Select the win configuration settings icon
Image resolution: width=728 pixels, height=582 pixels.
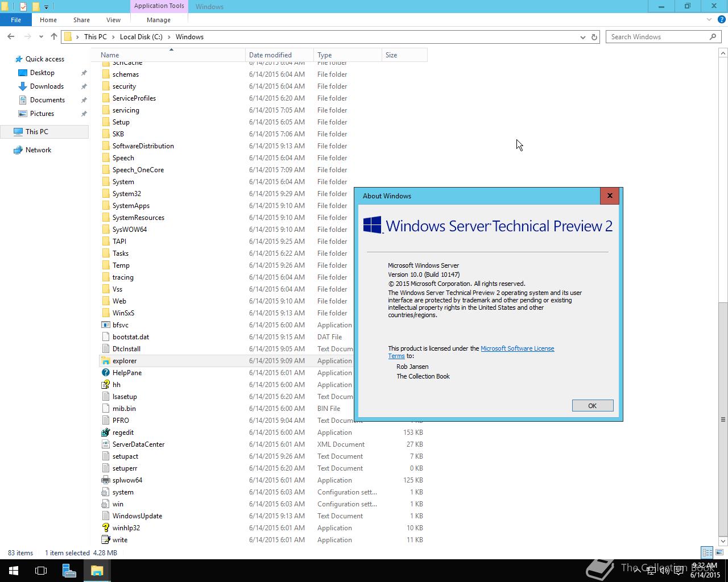click(105, 504)
